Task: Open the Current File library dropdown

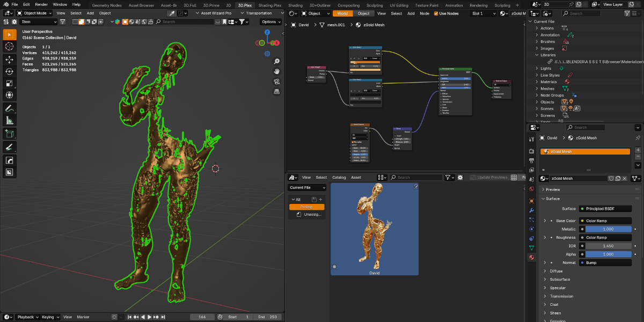Action: pos(307,188)
